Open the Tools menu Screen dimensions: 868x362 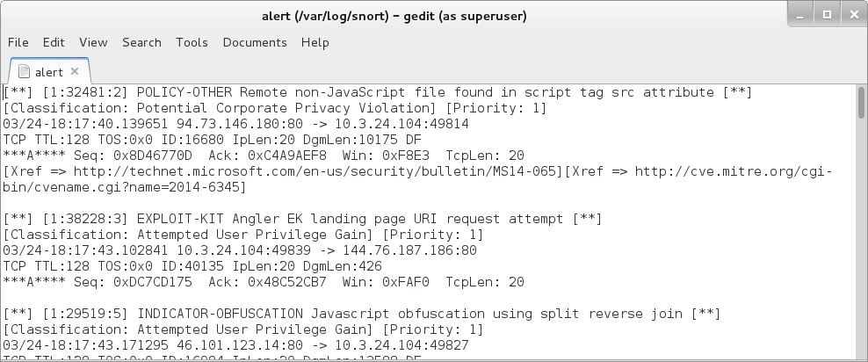[x=192, y=42]
